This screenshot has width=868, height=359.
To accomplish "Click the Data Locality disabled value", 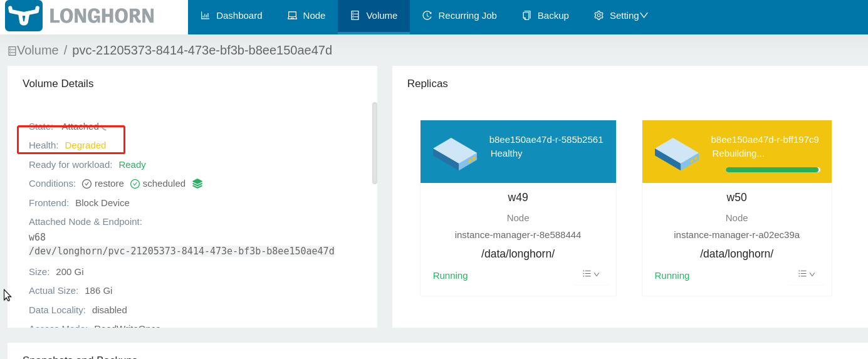I will [110, 310].
